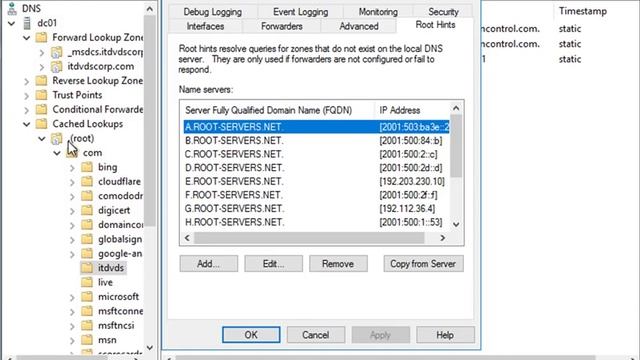The width and height of the screenshot is (640, 360).
Task: Switch to the Debug Logging tab
Action: (x=213, y=12)
